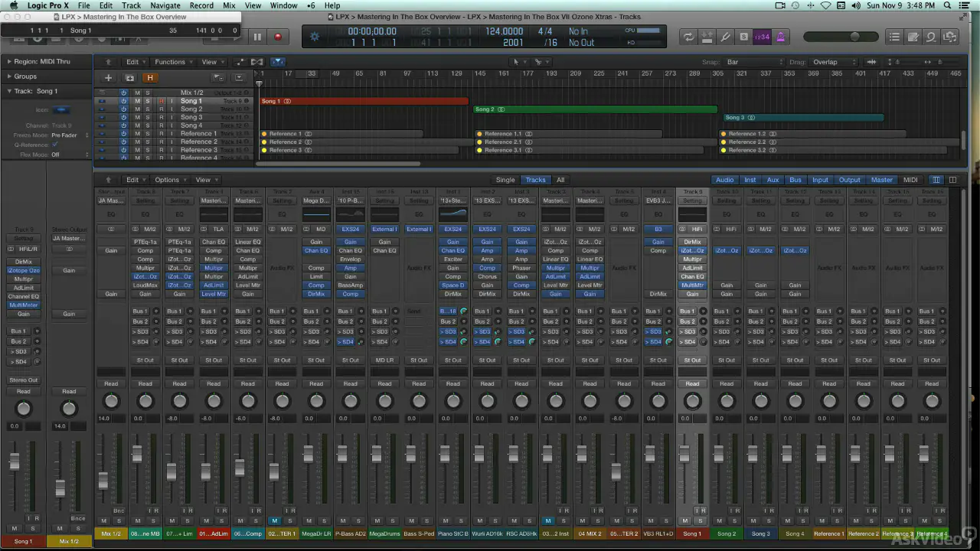The width and height of the screenshot is (980, 551).
Task: Switch Mixer to Single view
Action: [505, 180]
